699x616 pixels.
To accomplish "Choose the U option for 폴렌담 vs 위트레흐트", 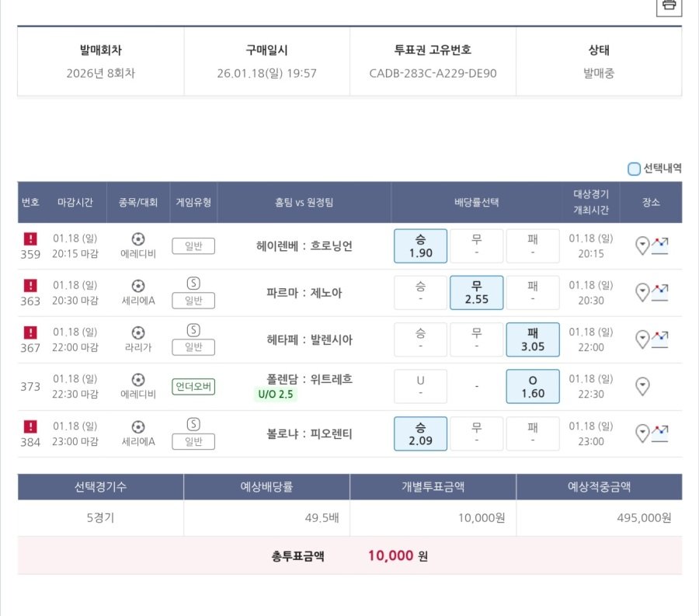I will point(420,386).
